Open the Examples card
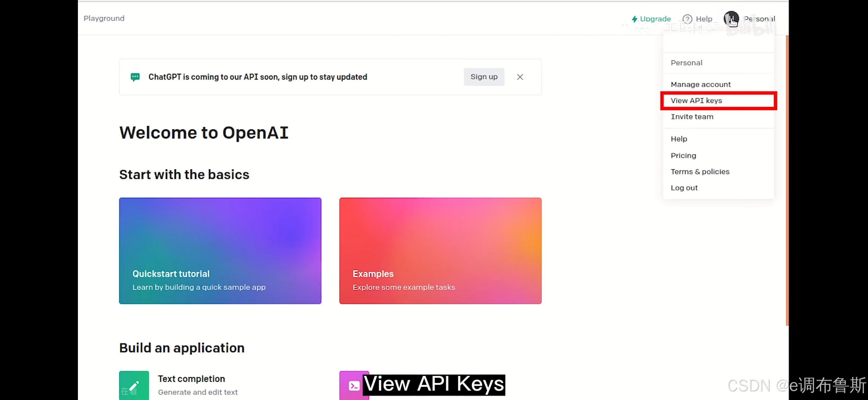 pos(440,251)
